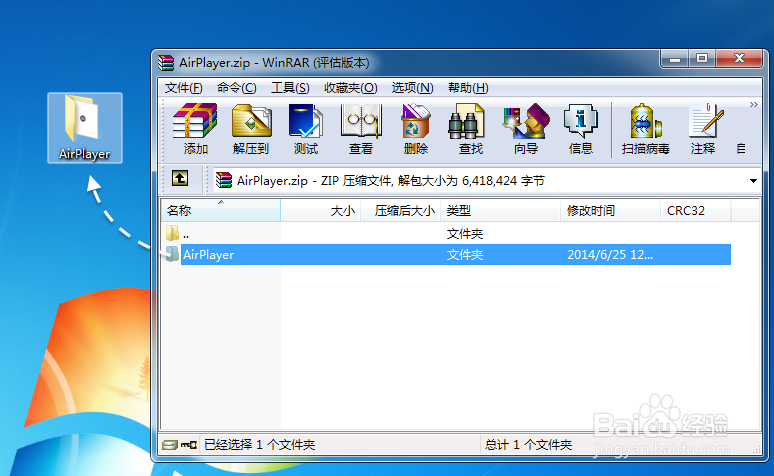Click the View (查看) book icon
The image size is (774, 476).
point(361,128)
